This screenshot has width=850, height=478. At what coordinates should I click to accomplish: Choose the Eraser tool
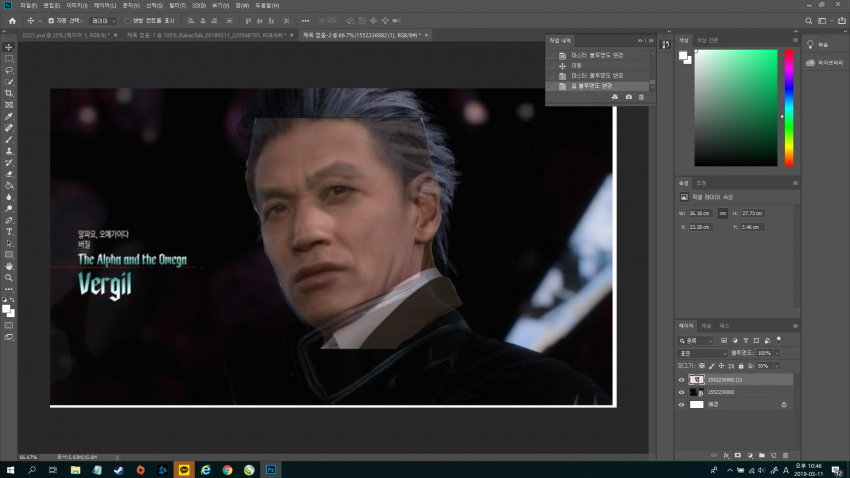[x=9, y=173]
